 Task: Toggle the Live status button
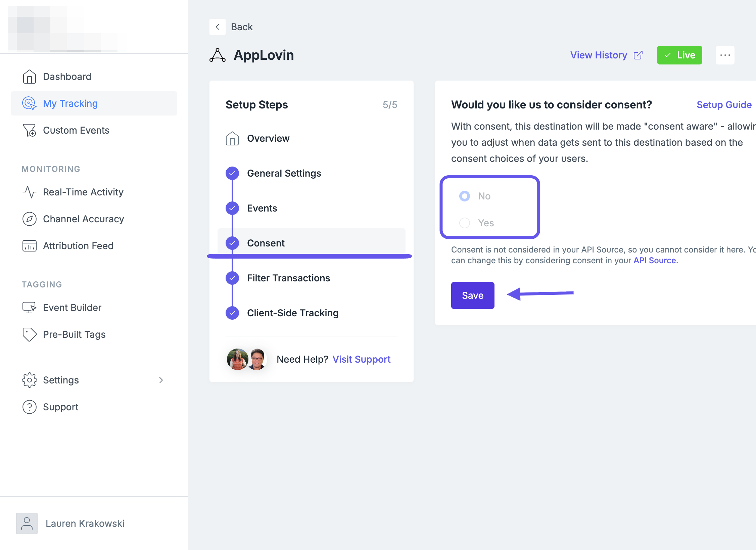[679, 55]
